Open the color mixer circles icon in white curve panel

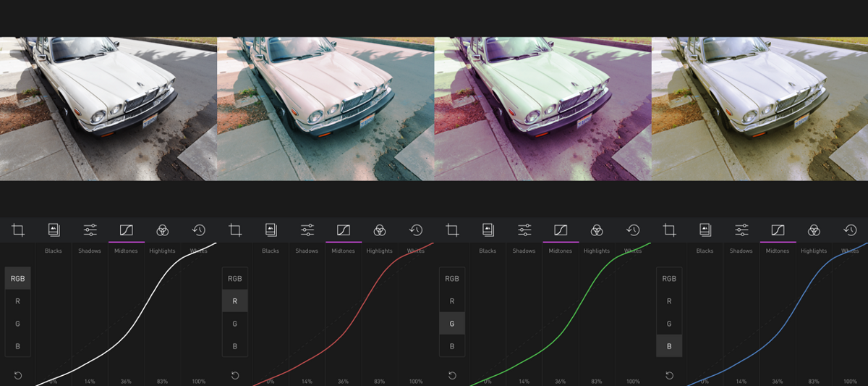click(x=163, y=230)
